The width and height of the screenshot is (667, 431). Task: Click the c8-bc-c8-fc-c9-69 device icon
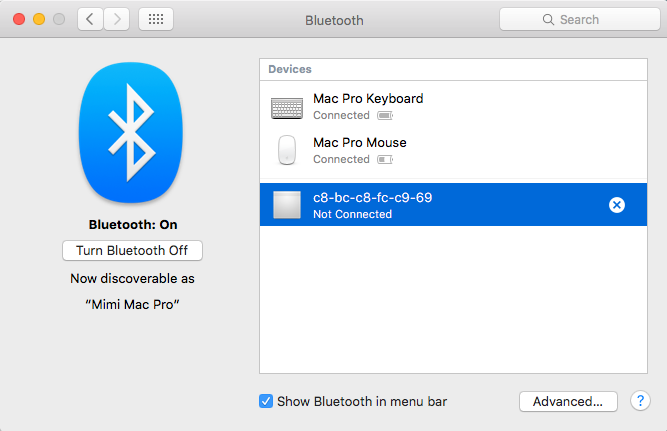click(287, 205)
